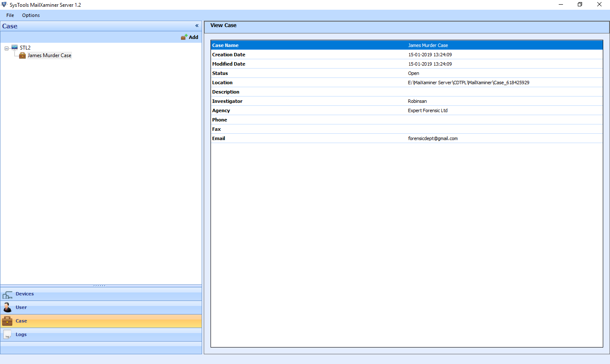610x364 pixels.
Task: Click the Modified Date label
Action: point(229,64)
